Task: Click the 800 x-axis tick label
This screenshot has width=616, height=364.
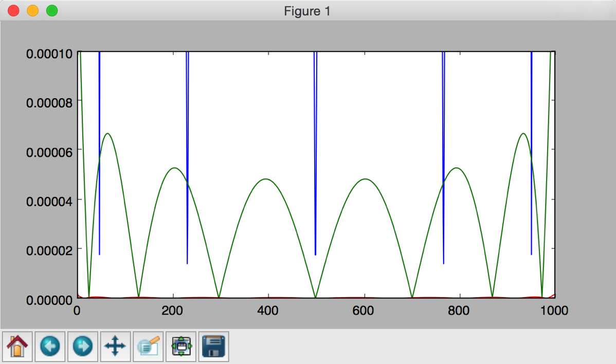Action: pyautogui.click(x=459, y=311)
